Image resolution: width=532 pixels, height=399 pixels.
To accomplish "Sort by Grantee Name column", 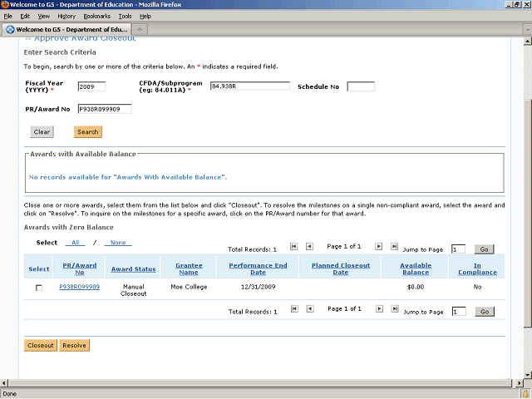I will [189, 268].
